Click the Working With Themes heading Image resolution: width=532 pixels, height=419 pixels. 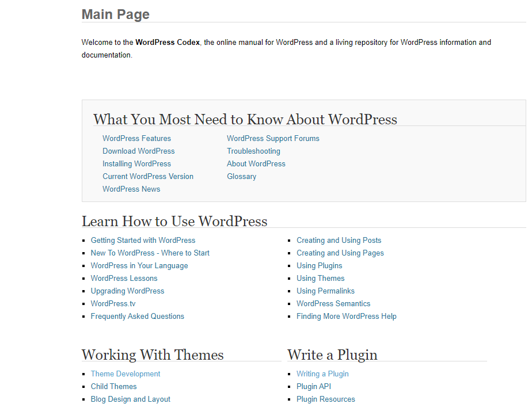click(153, 355)
